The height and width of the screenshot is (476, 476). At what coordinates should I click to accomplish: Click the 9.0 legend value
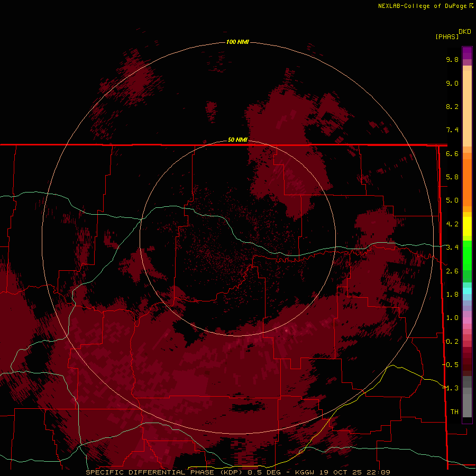452,83
